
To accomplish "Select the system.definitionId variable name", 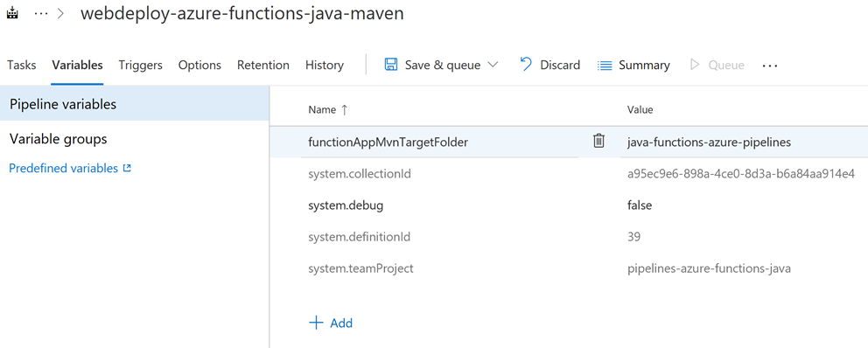I will (x=360, y=237).
